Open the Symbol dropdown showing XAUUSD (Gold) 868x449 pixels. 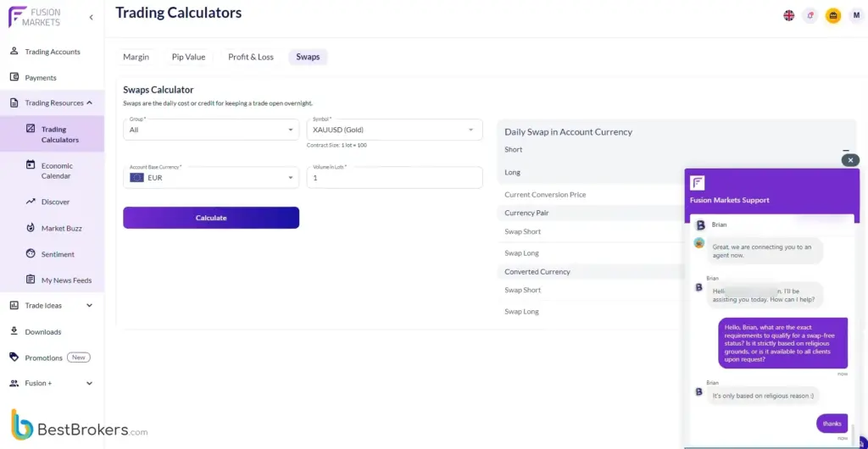coord(394,130)
